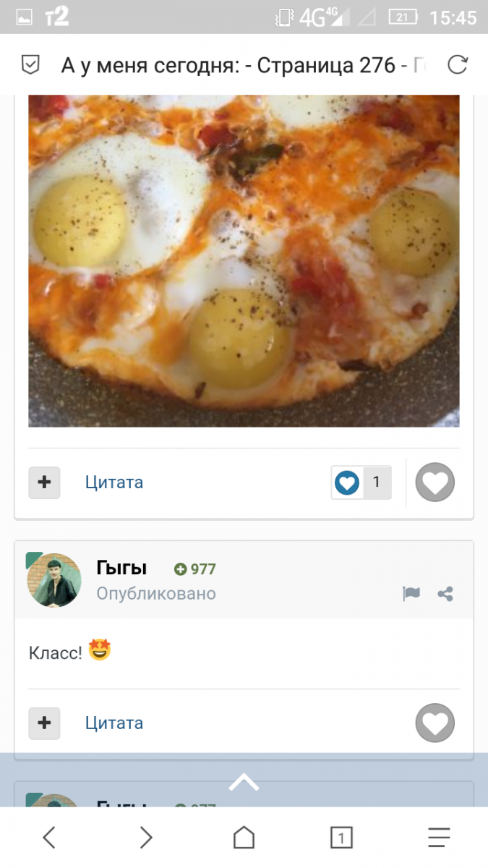Open the Гыгы avatar picture
The width and height of the screenshot is (488, 868).
[54, 580]
